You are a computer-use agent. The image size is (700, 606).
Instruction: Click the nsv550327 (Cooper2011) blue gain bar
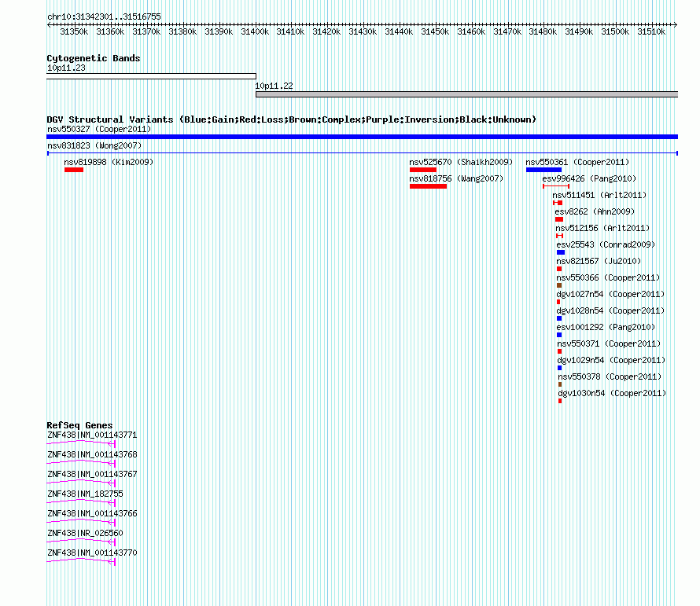[x=362, y=137]
